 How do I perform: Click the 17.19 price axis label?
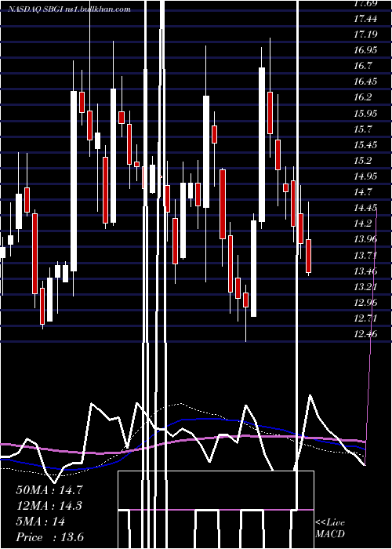click(365, 35)
